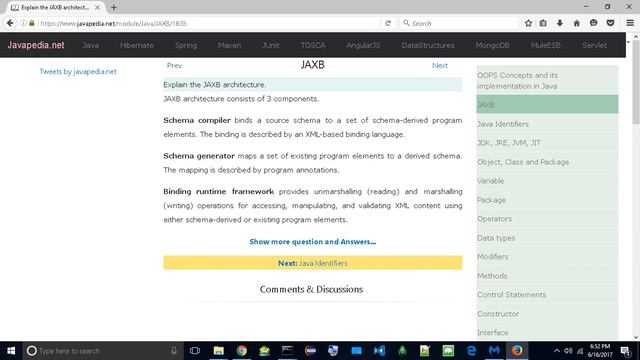Open 'JDK, JRE, JVM, JIT' sidebar topic
Screen dimensions: 640x360
pos(547,142)
